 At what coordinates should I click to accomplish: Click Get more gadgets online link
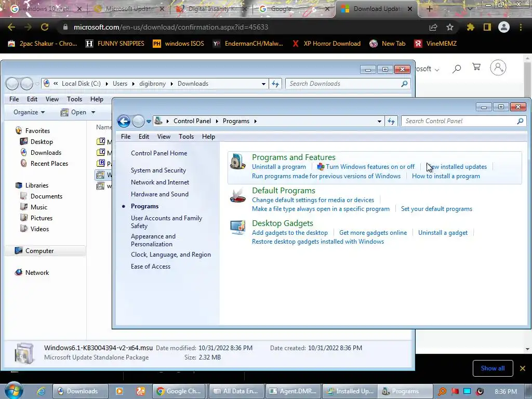(x=373, y=233)
